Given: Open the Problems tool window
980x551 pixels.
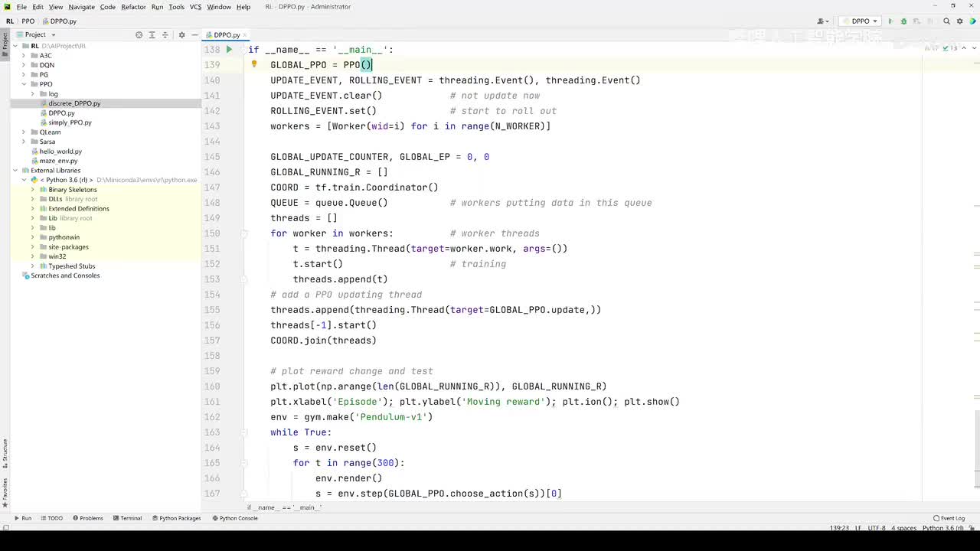Looking at the screenshot, I should tap(88, 518).
